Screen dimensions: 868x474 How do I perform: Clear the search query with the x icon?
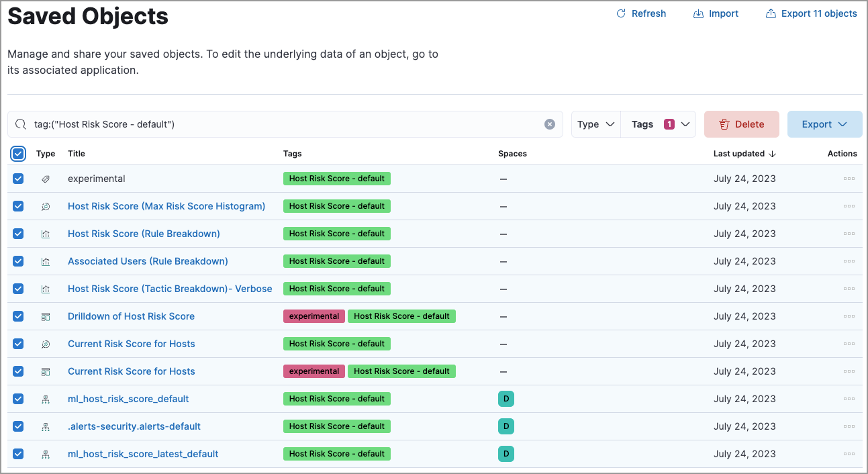point(549,124)
